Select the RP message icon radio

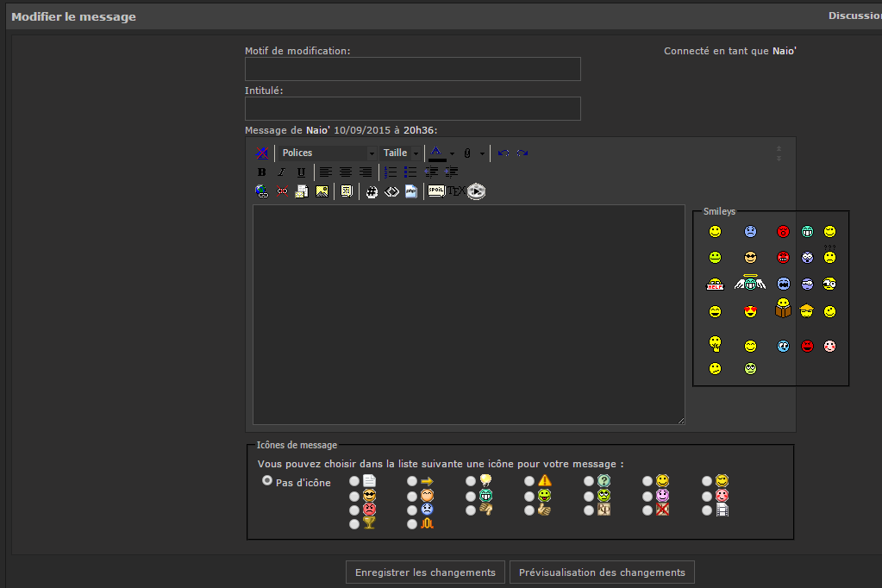588,510
